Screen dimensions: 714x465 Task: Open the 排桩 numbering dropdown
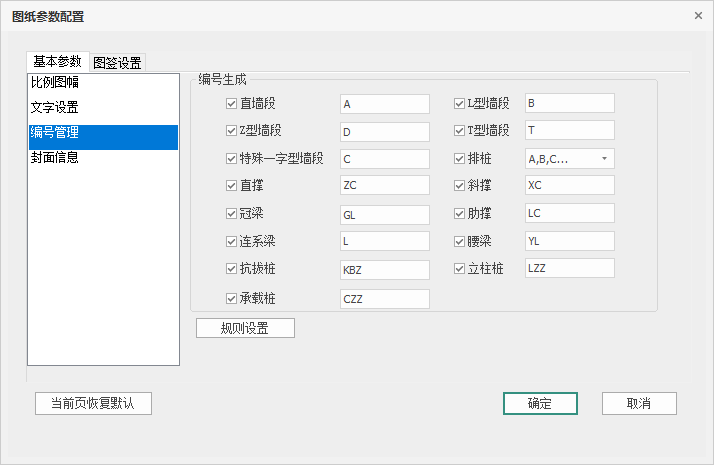coord(569,159)
